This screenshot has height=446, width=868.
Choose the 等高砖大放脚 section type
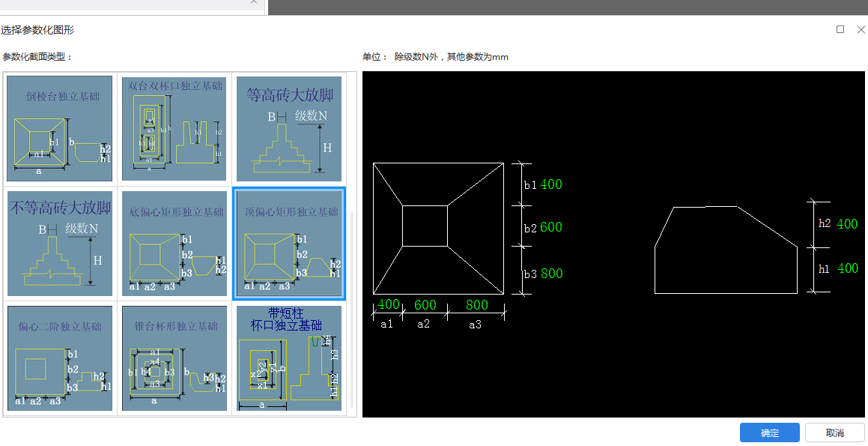[289, 129]
